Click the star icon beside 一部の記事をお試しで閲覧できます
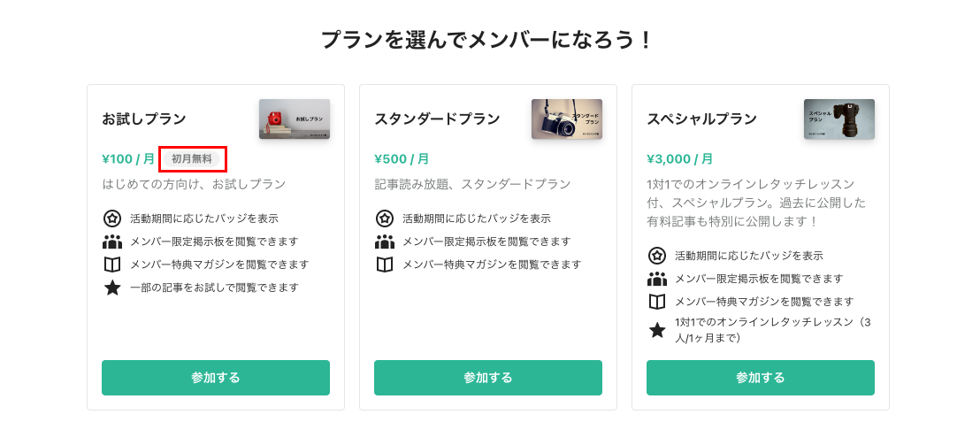 point(111,288)
